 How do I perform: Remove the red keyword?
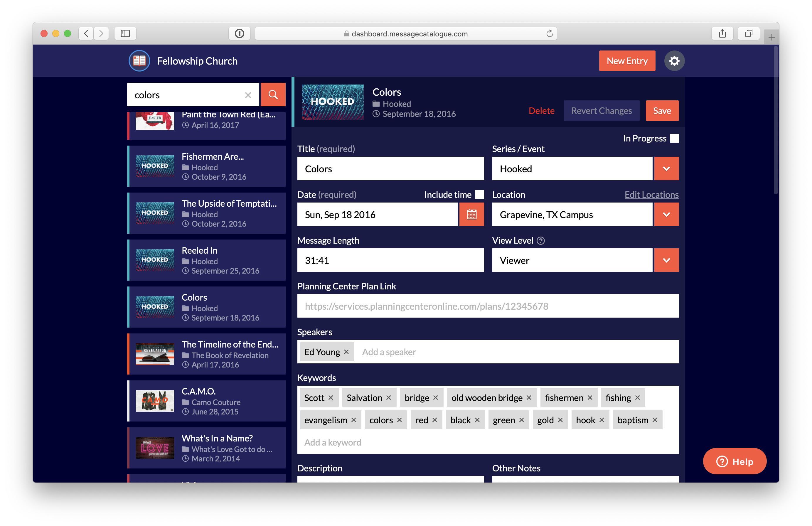[435, 420]
